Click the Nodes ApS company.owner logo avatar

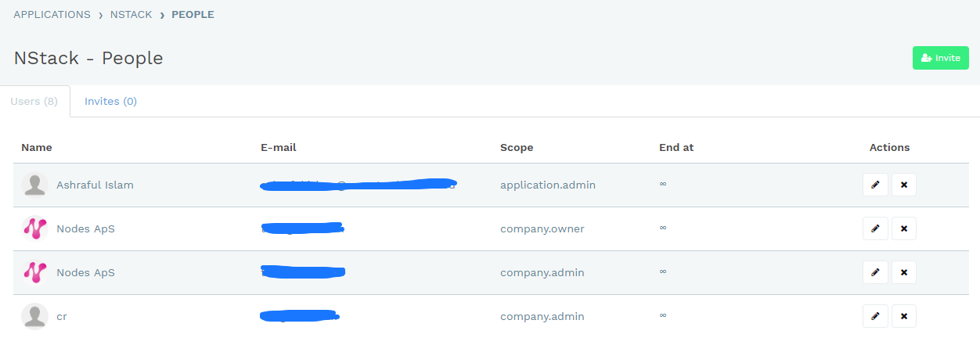pyautogui.click(x=34, y=228)
